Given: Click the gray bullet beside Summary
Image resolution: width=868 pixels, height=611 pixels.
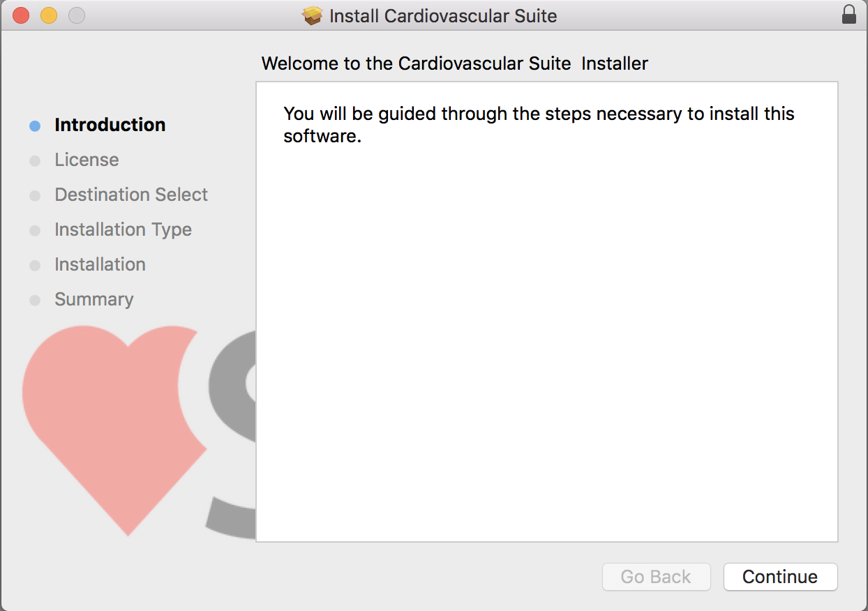Looking at the screenshot, I should [35, 300].
